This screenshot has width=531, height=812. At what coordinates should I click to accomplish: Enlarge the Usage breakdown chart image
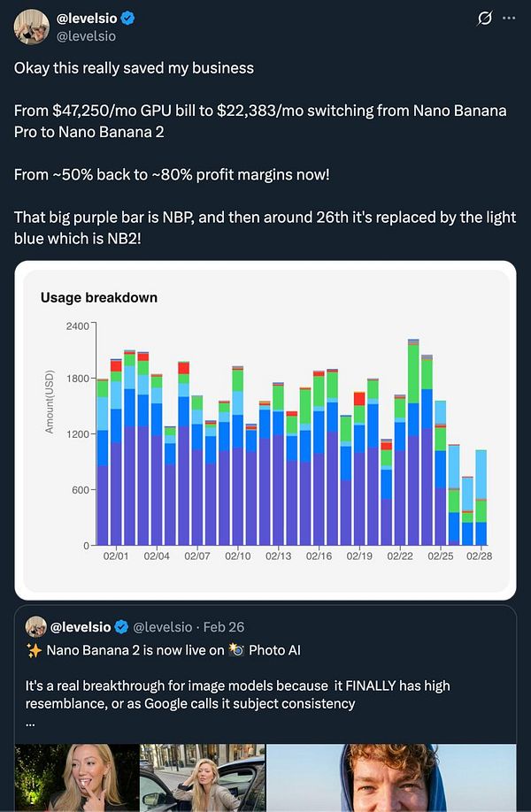(265, 428)
